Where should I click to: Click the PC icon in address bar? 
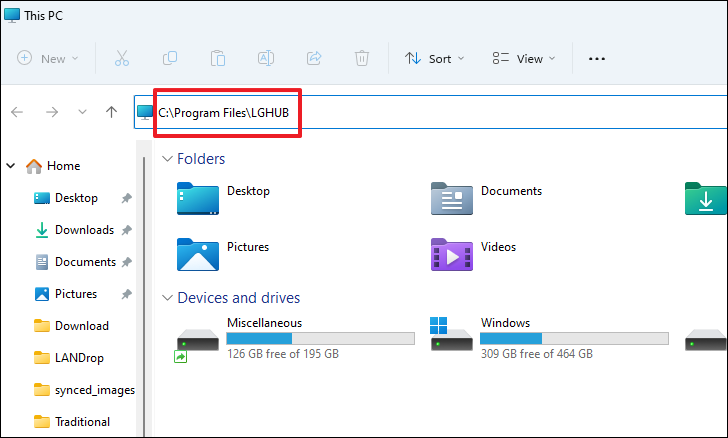click(x=145, y=112)
